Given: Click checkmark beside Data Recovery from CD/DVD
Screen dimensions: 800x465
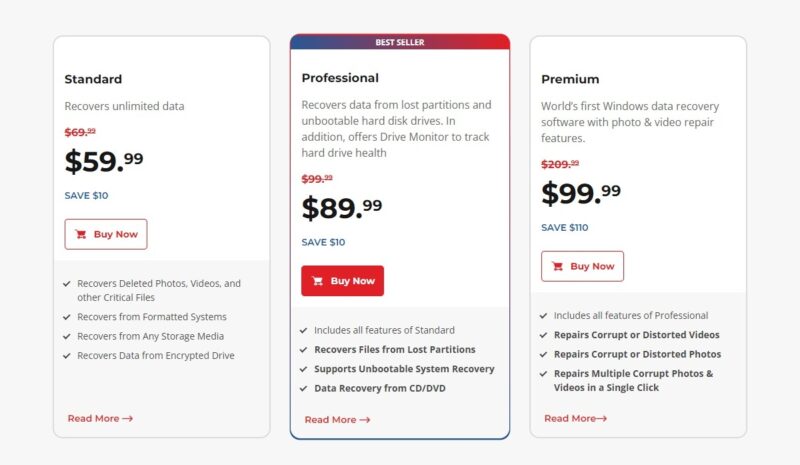Looking at the screenshot, I should tap(304, 388).
